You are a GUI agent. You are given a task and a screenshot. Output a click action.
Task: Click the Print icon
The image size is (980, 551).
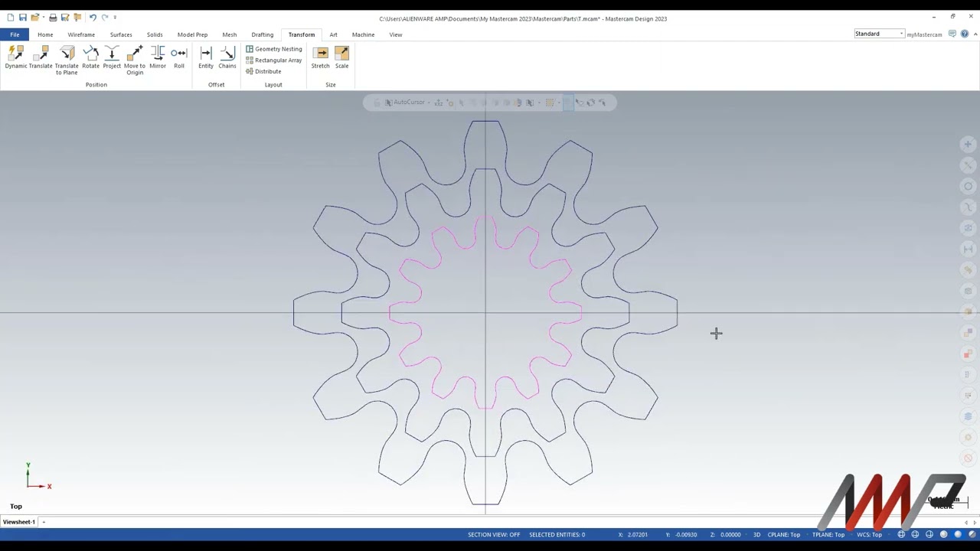point(53,17)
